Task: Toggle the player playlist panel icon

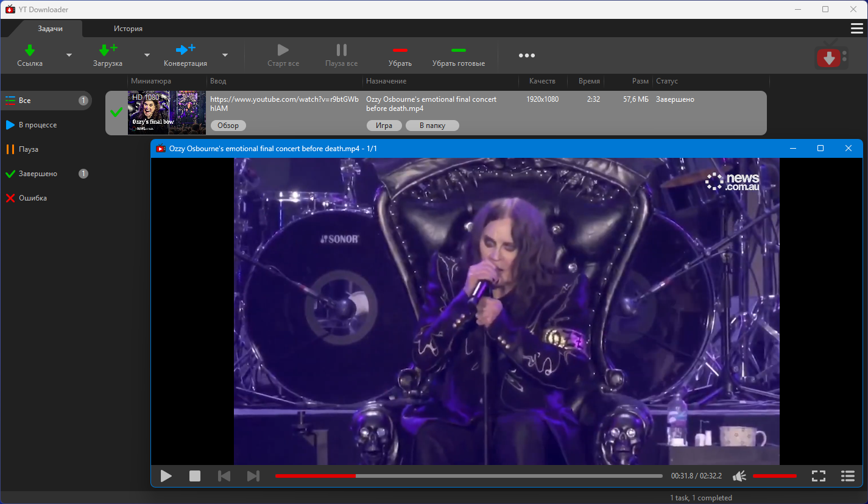Action: (847, 476)
